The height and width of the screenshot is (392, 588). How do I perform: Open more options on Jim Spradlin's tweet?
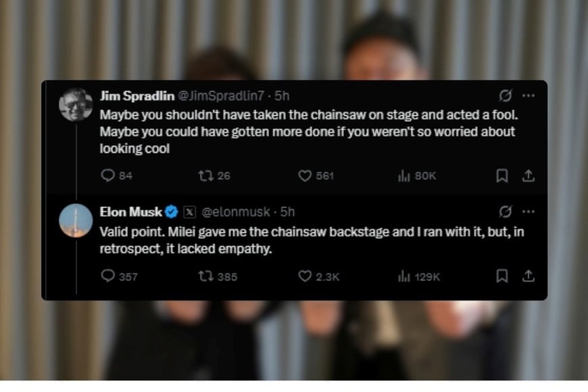(x=529, y=96)
